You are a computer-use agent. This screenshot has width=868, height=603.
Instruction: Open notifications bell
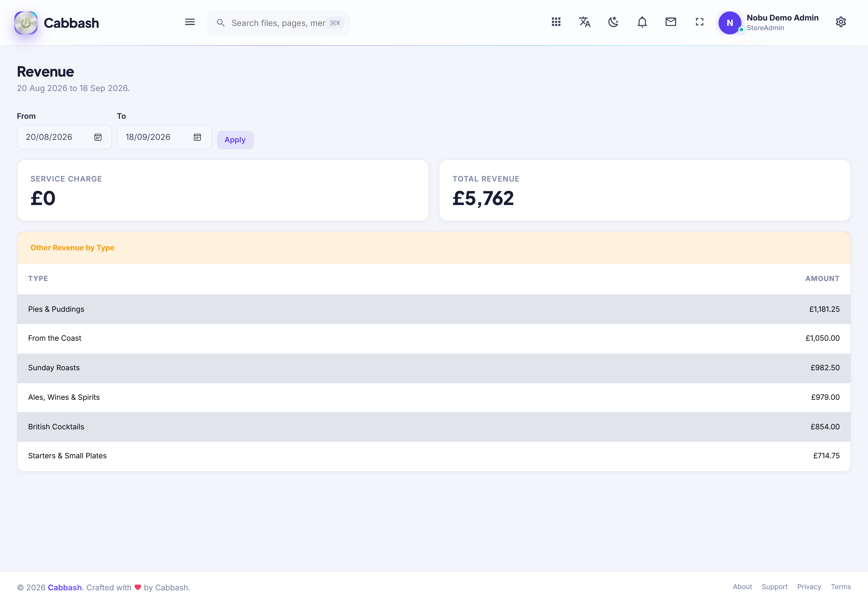pos(642,22)
